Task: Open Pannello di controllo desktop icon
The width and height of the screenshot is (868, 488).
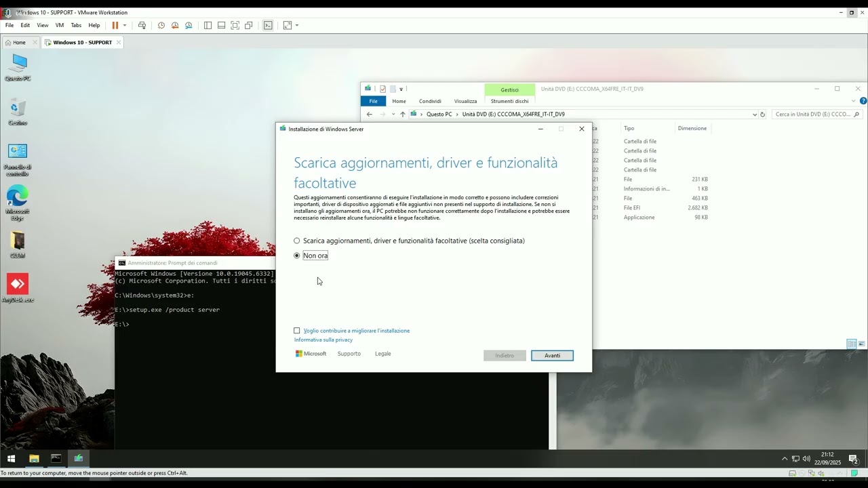Action: pyautogui.click(x=18, y=160)
